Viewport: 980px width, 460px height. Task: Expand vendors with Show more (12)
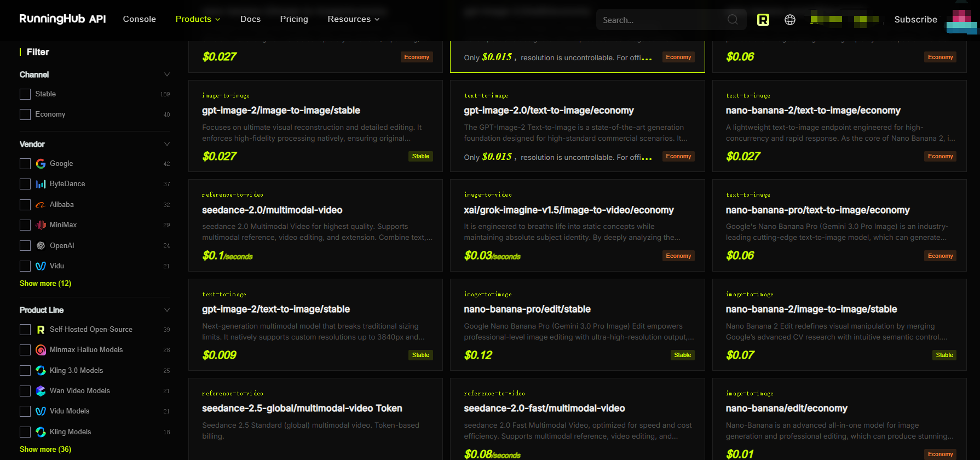pyautogui.click(x=45, y=284)
